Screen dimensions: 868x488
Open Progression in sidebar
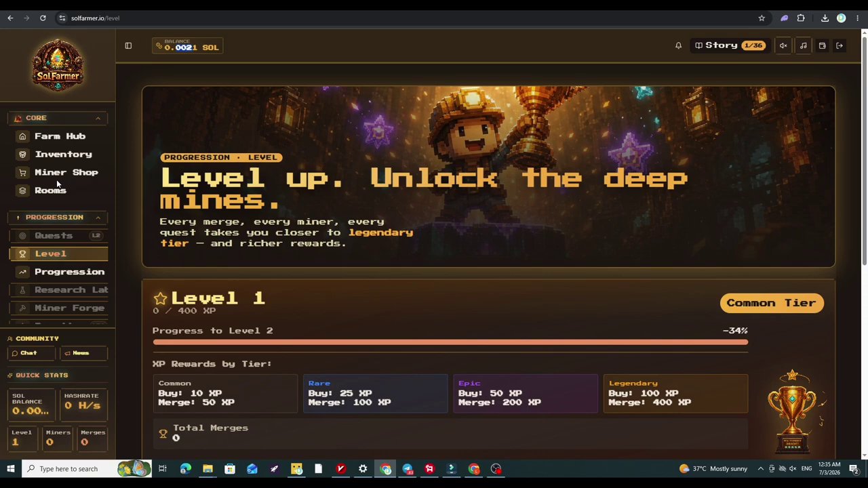(x=58, y=272)
